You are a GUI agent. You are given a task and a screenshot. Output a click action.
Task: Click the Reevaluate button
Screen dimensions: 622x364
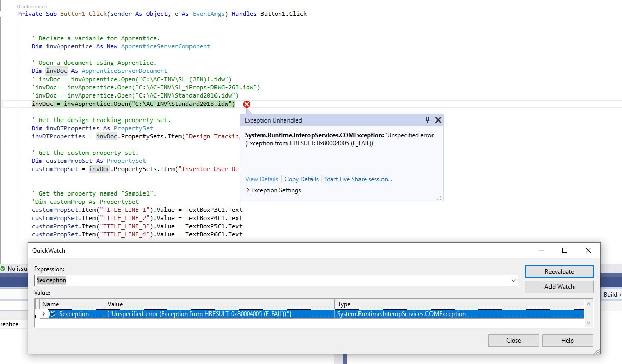click(559, 271)
